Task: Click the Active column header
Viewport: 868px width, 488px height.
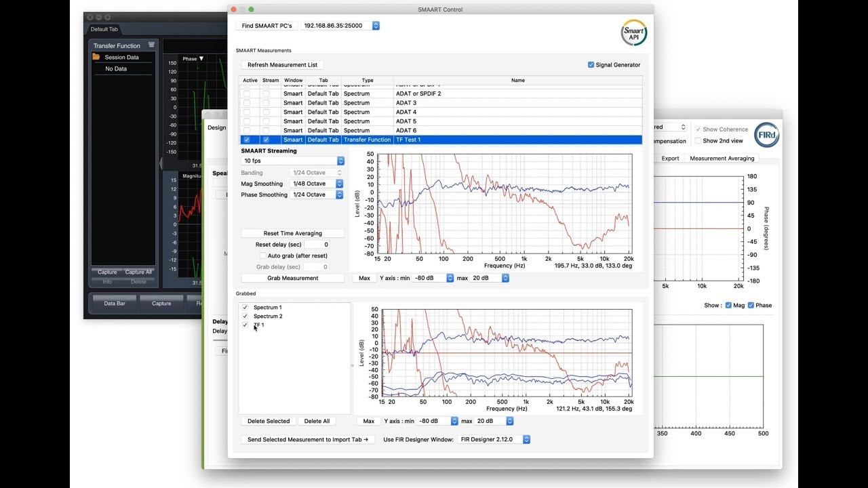Action: click(x=250, y=80)
